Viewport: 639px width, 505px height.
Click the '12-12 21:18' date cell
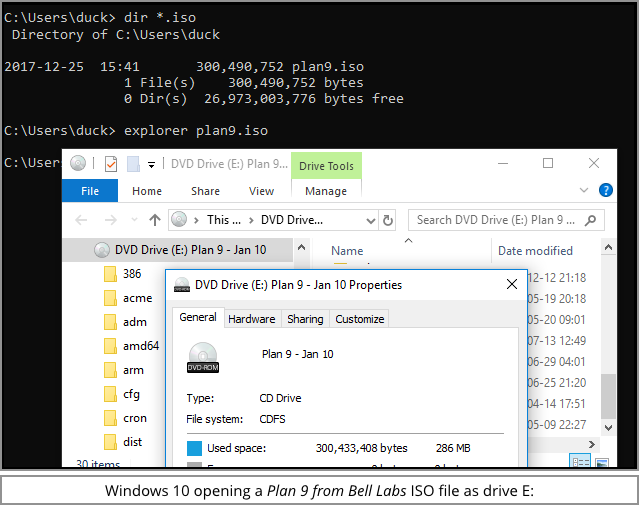[557, 278]
